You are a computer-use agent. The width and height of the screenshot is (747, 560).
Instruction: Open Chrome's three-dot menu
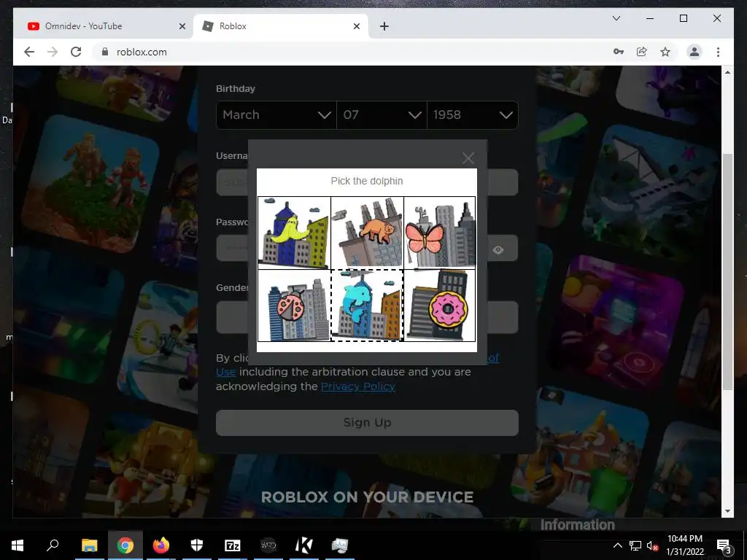[x=718, y=52]
